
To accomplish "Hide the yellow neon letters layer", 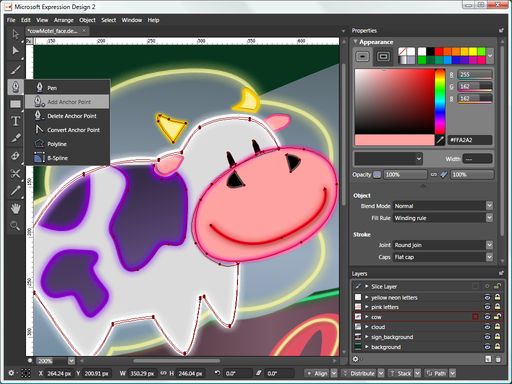I will click(487, 297).
